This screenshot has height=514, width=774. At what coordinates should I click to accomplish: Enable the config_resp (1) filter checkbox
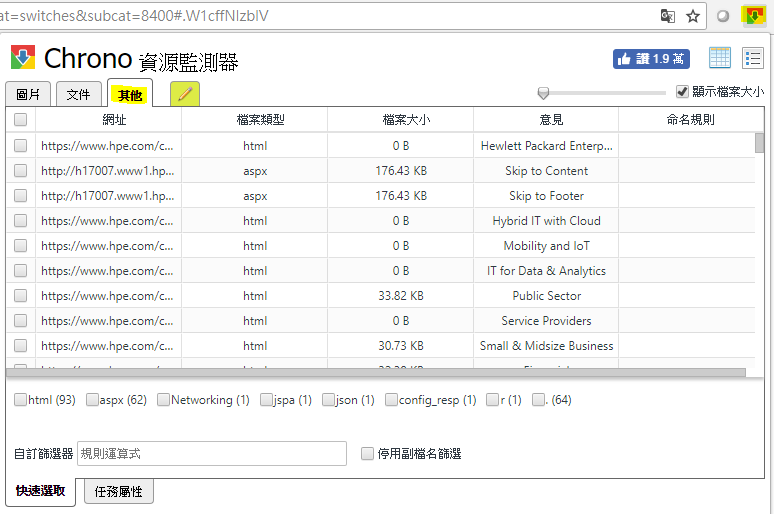(391, 399)
